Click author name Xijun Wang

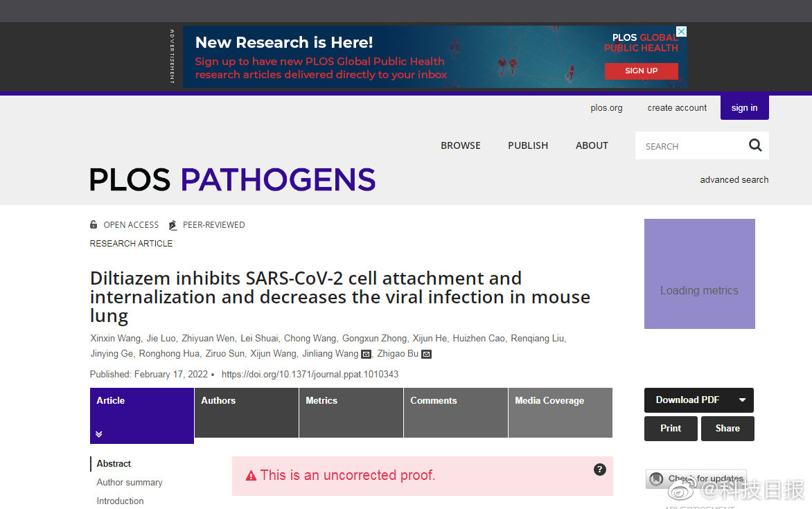pos(273,354)
